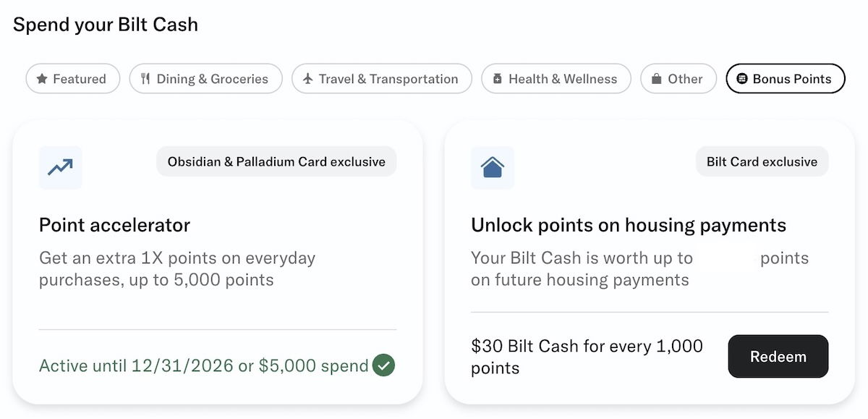Click the star icon in Featured filter
This screenshot has width=868, height=419.
[42, 79]
